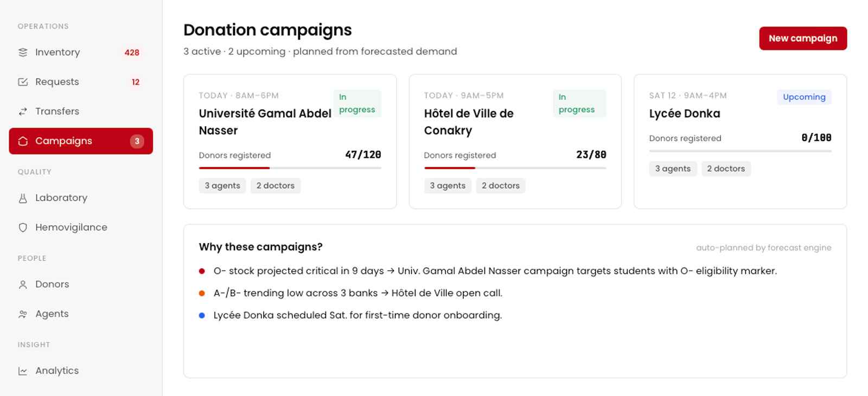Open Inventory via its stack icon
The width and height of the screenshot is (868, 396).
coord(23,53)
